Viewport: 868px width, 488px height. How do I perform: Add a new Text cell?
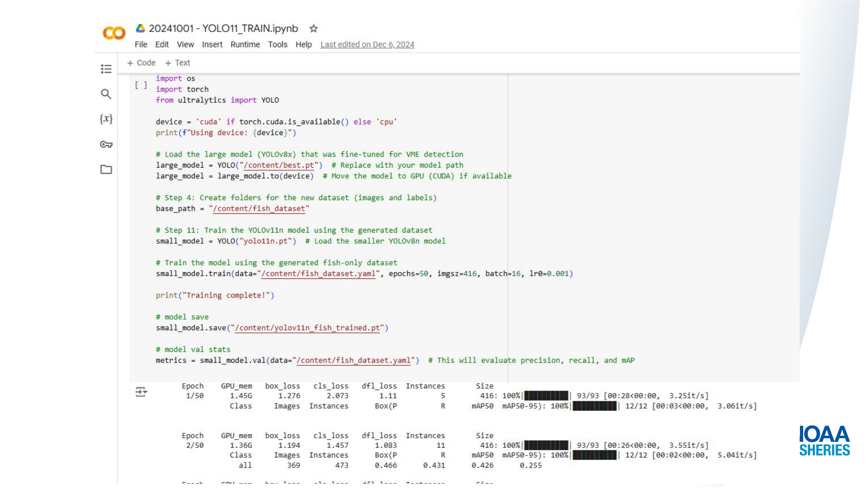[178, 63]
